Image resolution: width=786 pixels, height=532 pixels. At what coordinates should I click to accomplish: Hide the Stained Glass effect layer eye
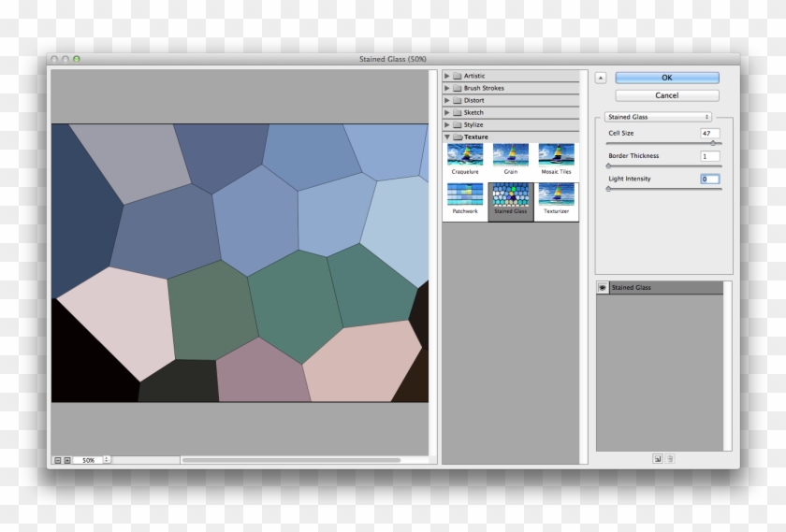[603, 288]
